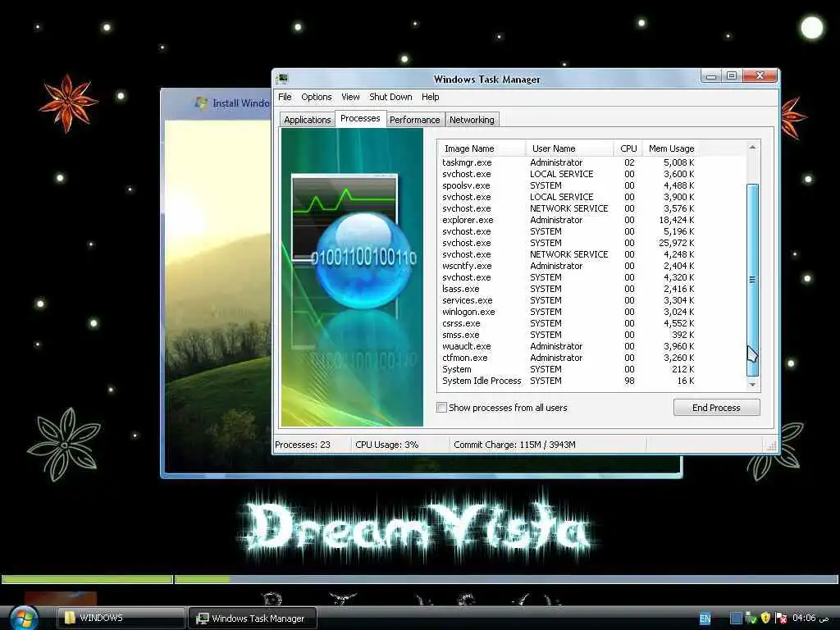Select the taskmgr.exe process row

tap(568, 162)
